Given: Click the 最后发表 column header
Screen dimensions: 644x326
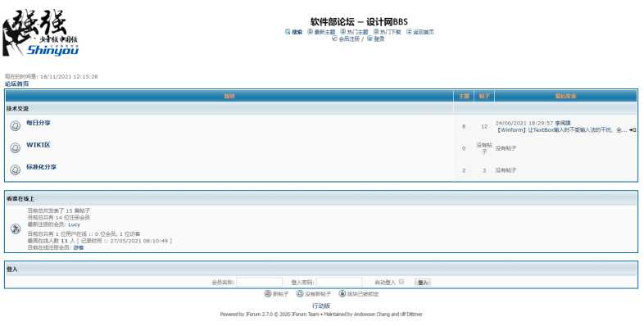Looking at the screenshot, I should tap(566, 96).
